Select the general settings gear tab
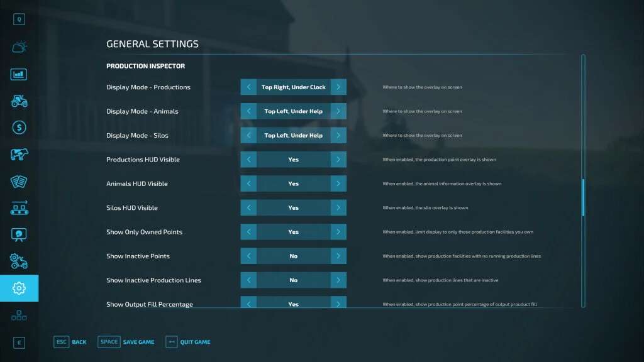644x362 pixels. pos(19,288)
